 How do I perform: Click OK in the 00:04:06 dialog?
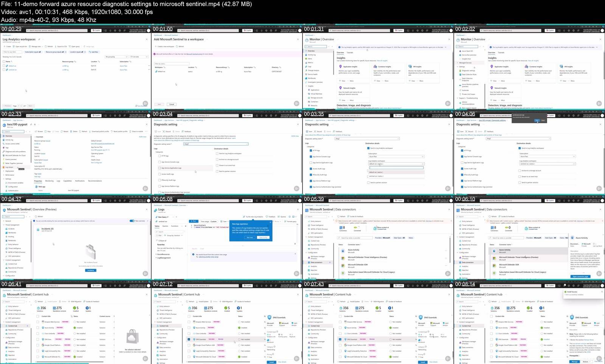click(x=537, y=120)
